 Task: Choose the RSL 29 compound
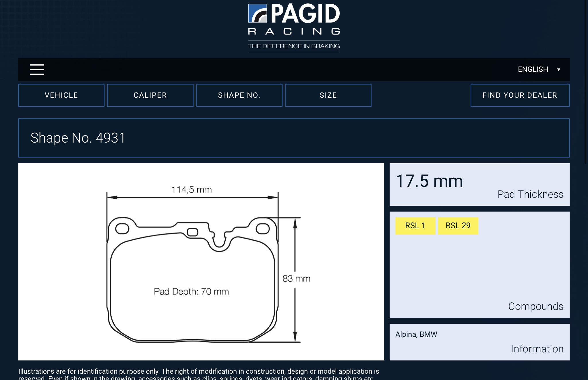(458, 226)
